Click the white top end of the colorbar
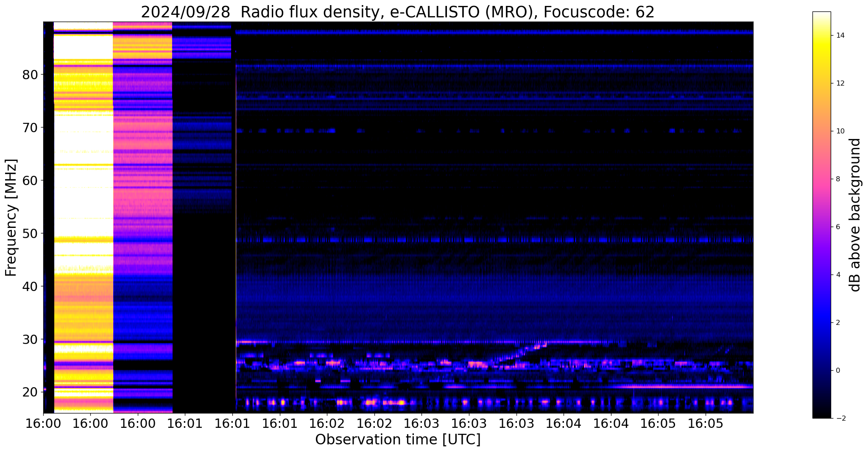This screenshot has height=452, width=868. 821,15
